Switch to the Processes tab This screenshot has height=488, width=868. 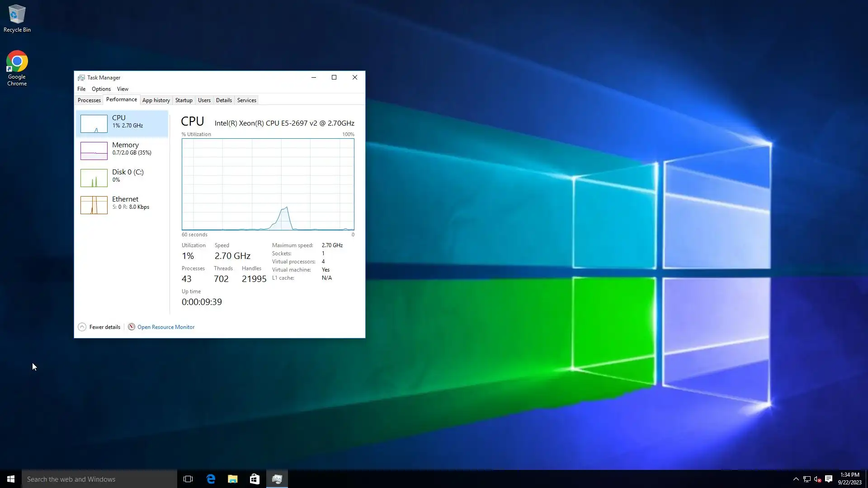89,100
